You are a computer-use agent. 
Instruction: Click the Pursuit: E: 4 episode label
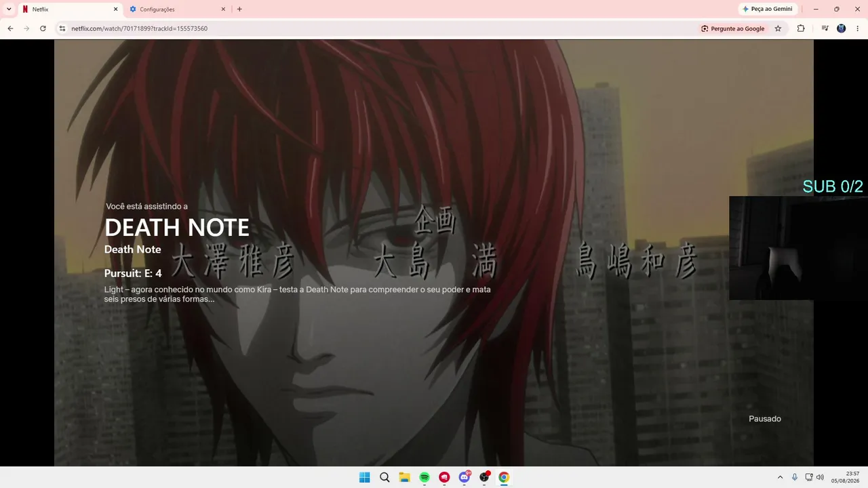[133, 274]
